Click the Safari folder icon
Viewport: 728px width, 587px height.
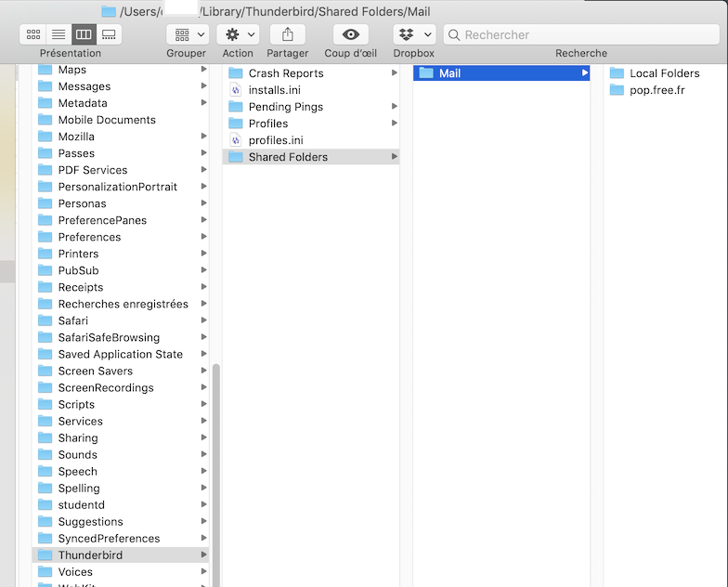(45, 320)
